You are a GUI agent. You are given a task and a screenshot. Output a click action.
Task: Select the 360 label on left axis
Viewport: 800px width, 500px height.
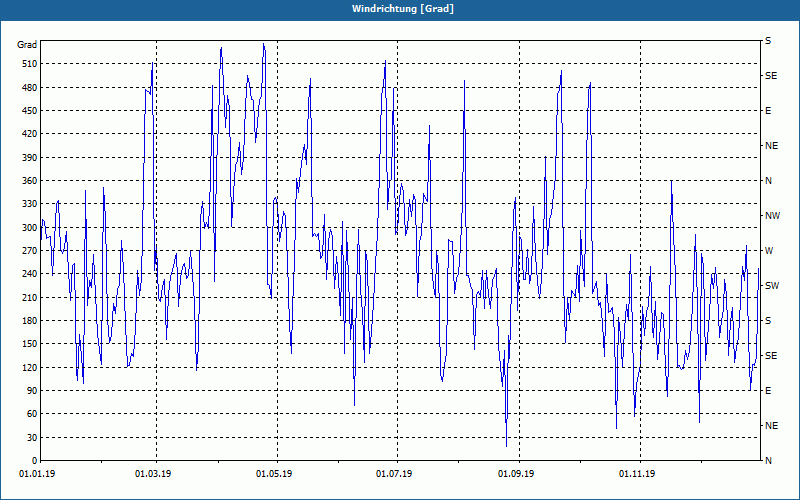pyautogui.click(x=29, y=181)
